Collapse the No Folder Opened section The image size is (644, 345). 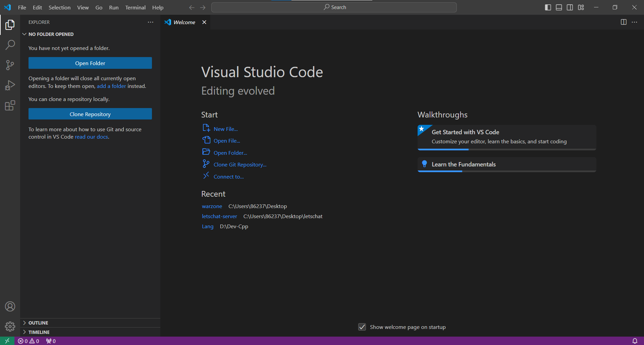click(x=51, y=34)
